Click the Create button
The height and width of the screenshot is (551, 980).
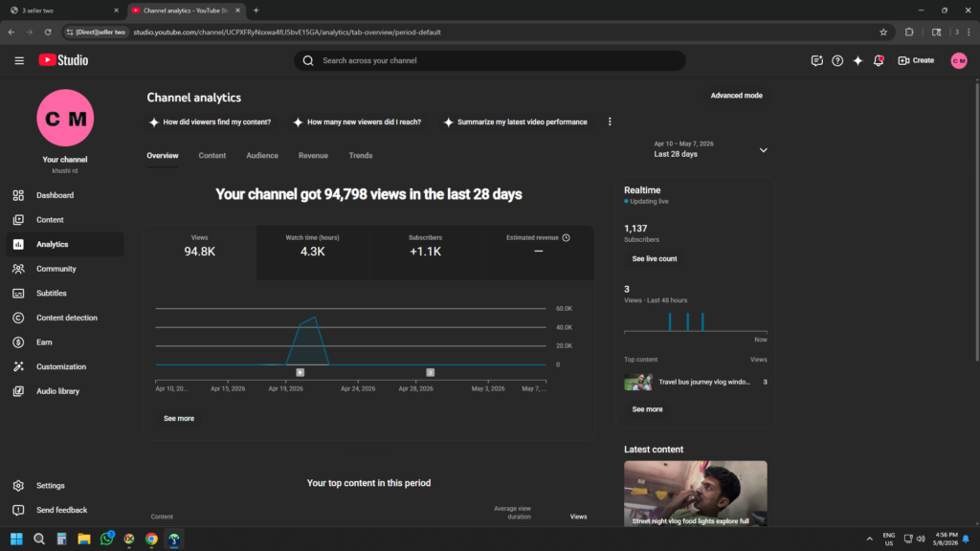pyautogui.click(x=916, y=60)
